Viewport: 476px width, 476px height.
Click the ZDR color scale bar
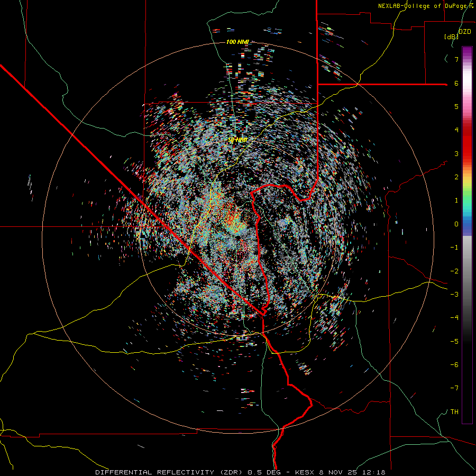tap(467, 235)
